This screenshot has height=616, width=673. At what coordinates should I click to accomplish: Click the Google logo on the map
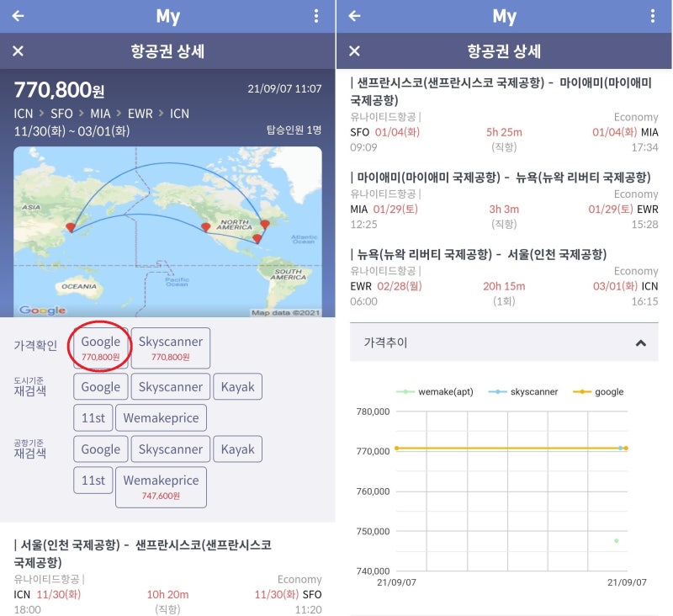[42, 311]
